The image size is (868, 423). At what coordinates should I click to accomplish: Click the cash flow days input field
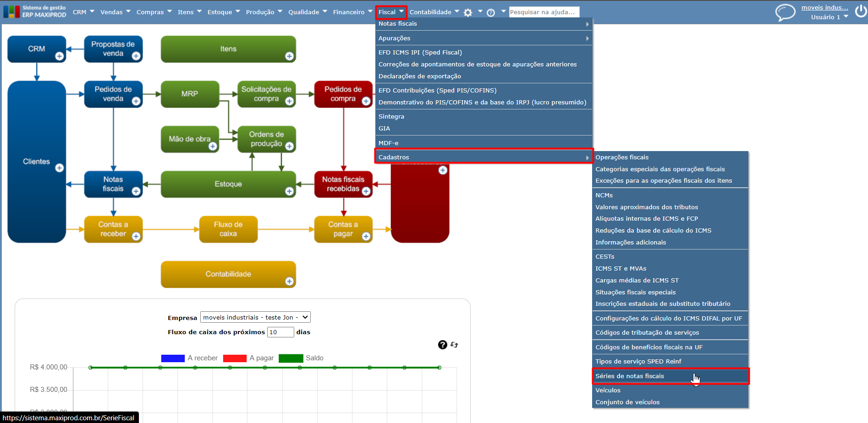point(280,332)
